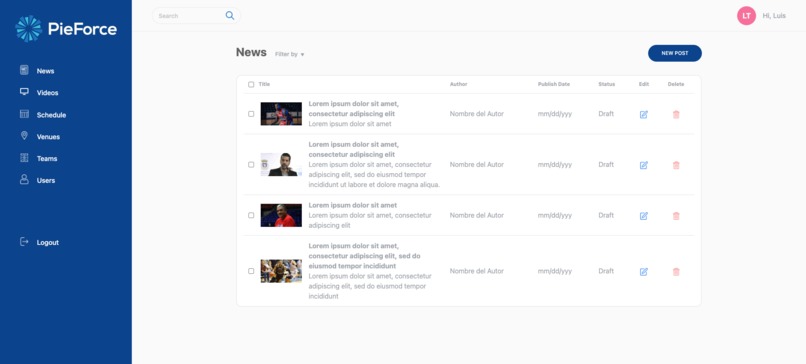Open Venues in the sidebar menu
This screenshot has width=806, height=364.
coord(48,137)
